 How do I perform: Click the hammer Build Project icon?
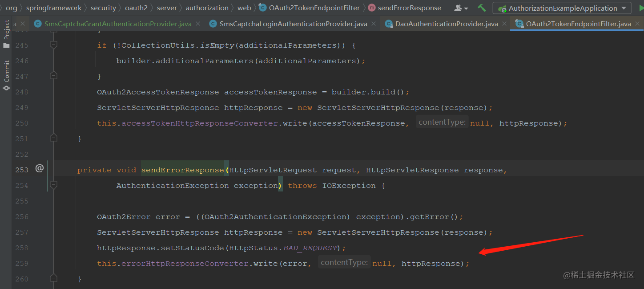click(x=482, y=8)
